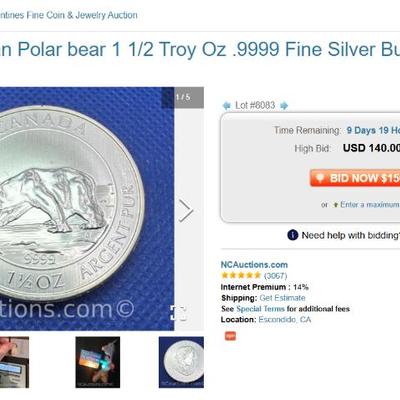Open Special Terms for additional fees
The height and width of the screenshot is (400, 400).
coord(260,309)
